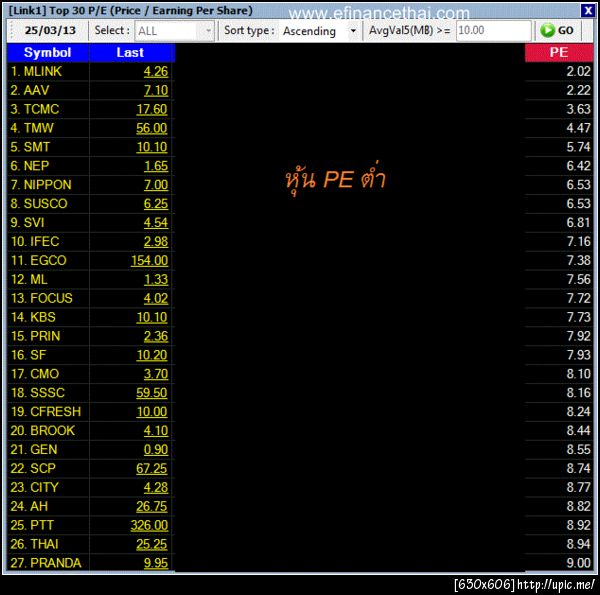Select FOCUS symbol row

[48, 298]
